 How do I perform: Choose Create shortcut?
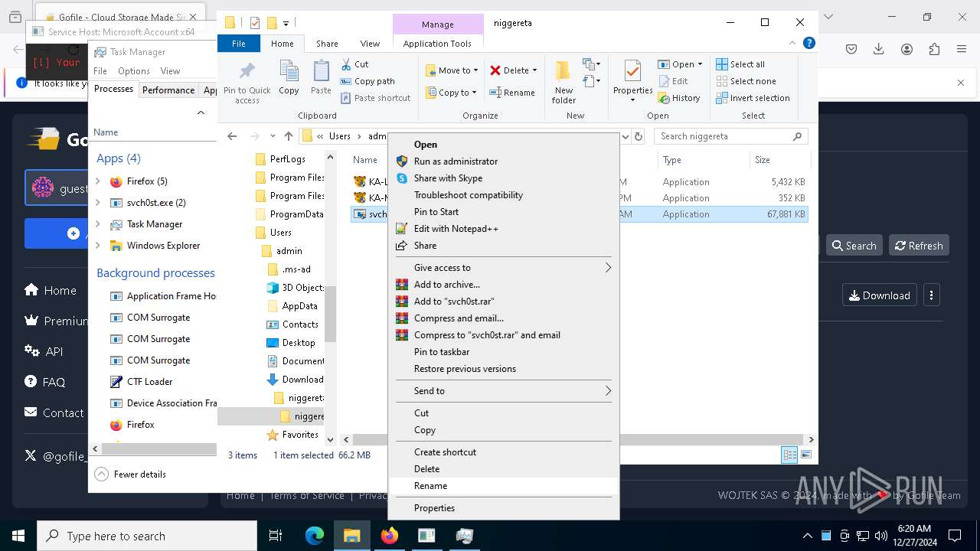click(x=504, y=452)
